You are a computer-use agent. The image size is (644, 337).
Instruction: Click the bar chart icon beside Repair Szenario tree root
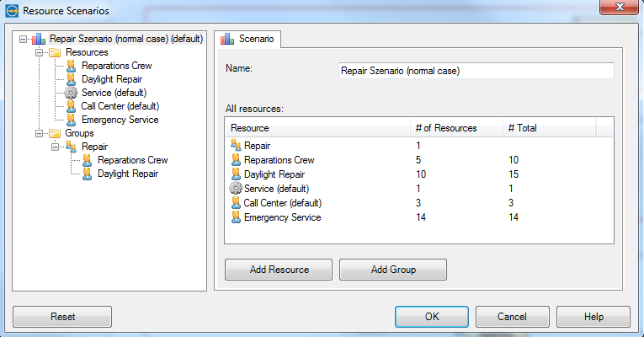39,39
